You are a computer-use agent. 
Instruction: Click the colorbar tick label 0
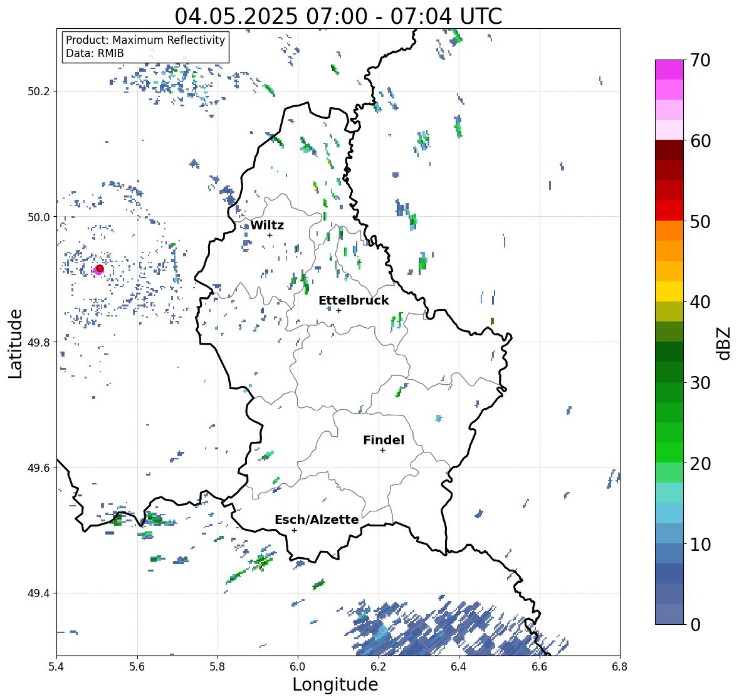pos(695,625)
